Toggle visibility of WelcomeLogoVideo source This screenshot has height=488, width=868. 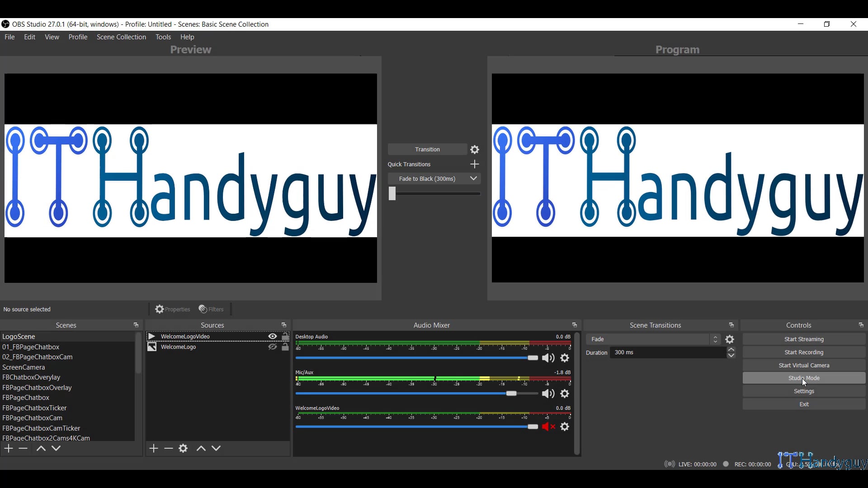click(272, 336)
